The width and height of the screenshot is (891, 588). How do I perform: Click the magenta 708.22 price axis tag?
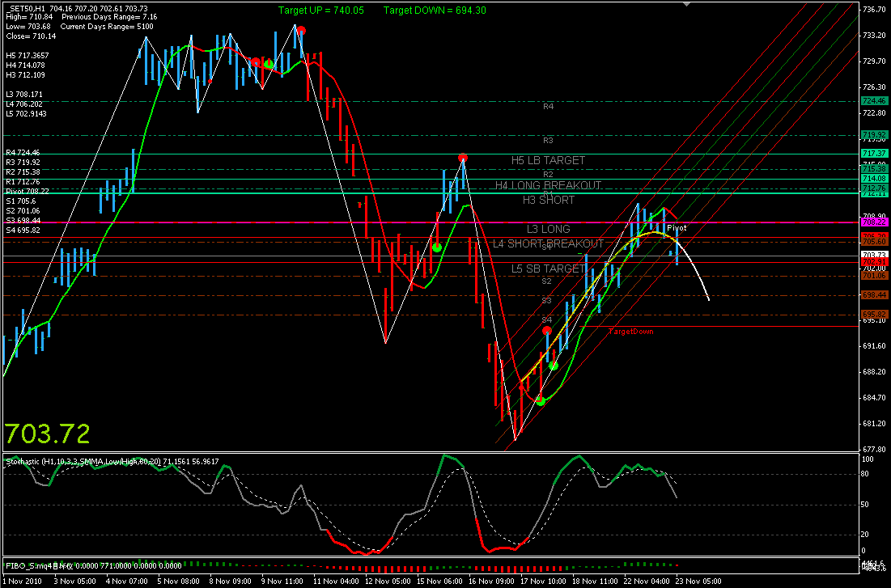874,222
